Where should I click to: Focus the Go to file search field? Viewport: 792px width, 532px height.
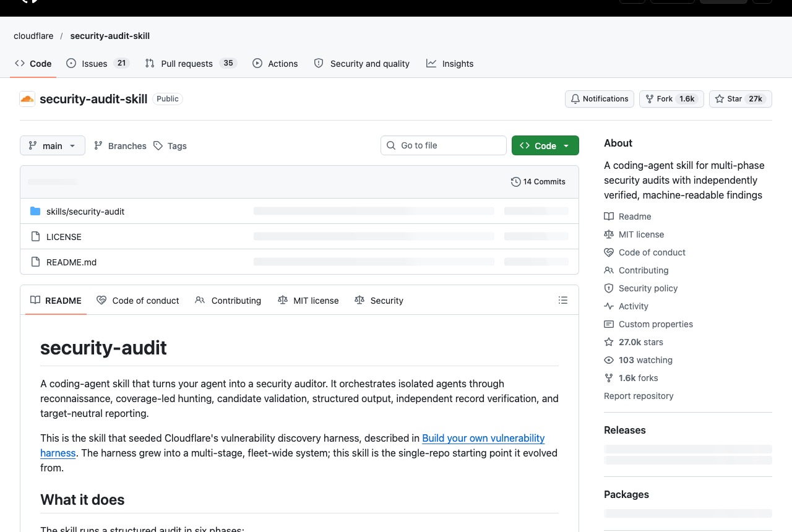pos(444,145)
